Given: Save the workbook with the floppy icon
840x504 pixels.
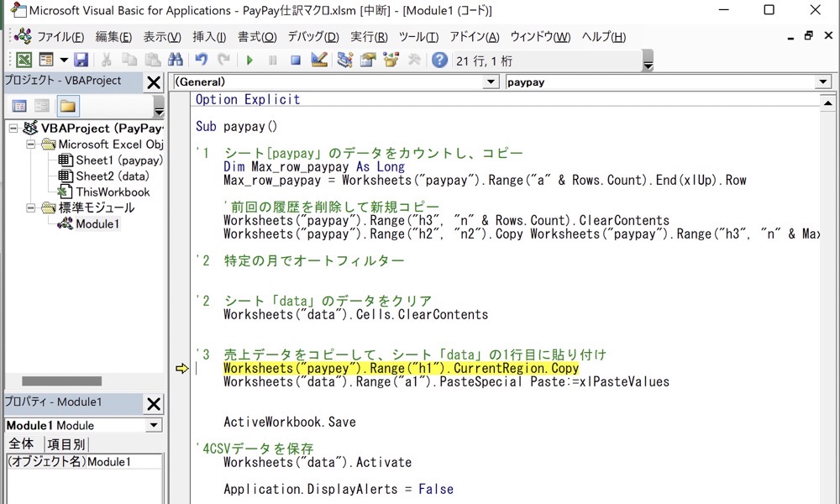Looking at the screenshot, I should (x=81, y=60).
